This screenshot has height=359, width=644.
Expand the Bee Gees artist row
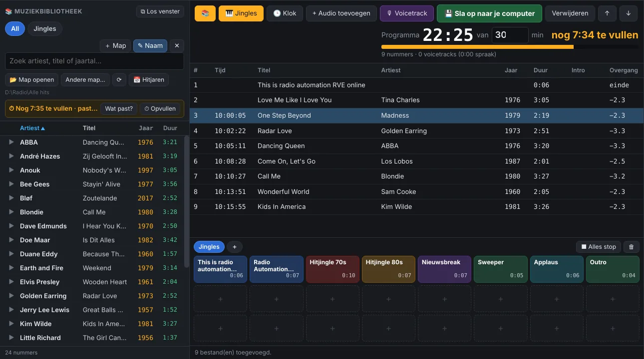(11, 184)
